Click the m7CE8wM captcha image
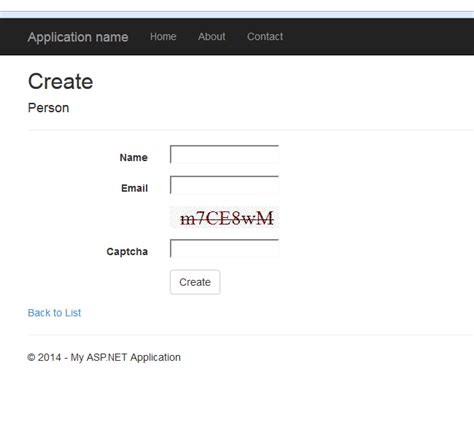Screen dimensions: 474x433 pyautogui.click(x=225, y=218)
